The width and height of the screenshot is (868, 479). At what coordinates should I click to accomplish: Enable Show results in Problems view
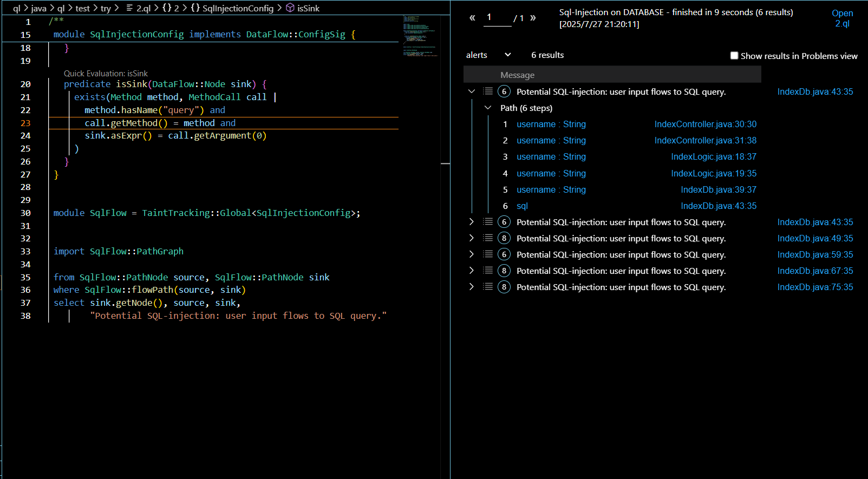pos(734,56)
